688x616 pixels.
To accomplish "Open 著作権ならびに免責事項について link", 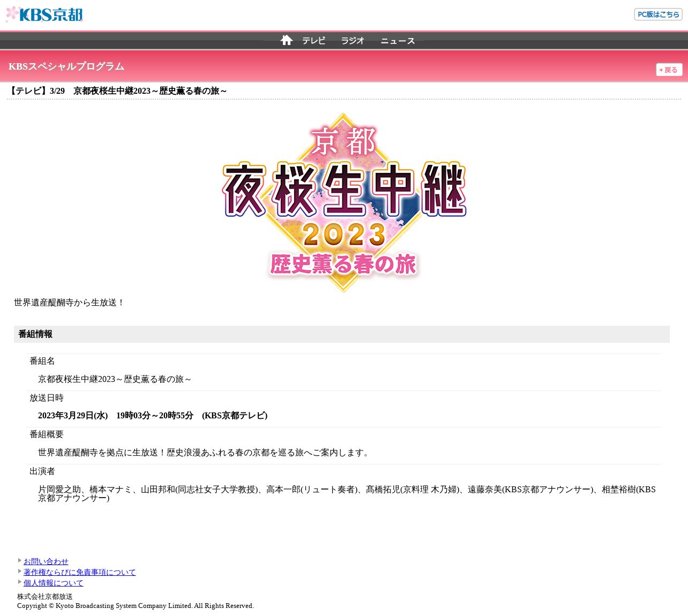I will coord(80,572).
